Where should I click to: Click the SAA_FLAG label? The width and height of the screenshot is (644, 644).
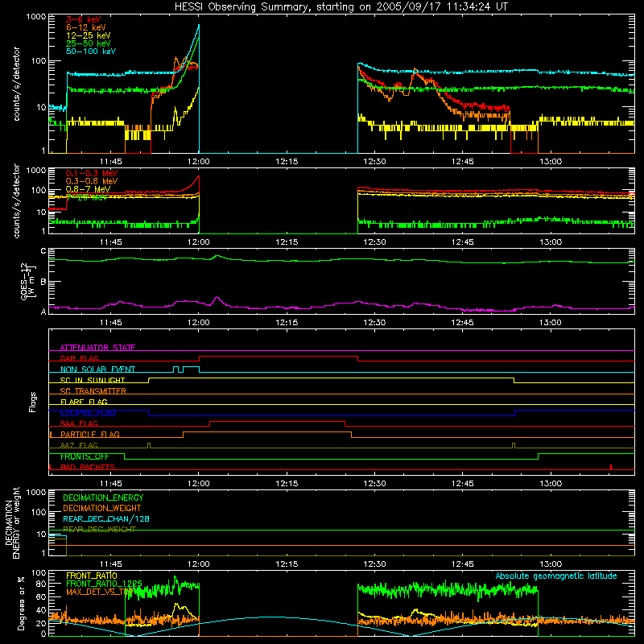(79, 424)
